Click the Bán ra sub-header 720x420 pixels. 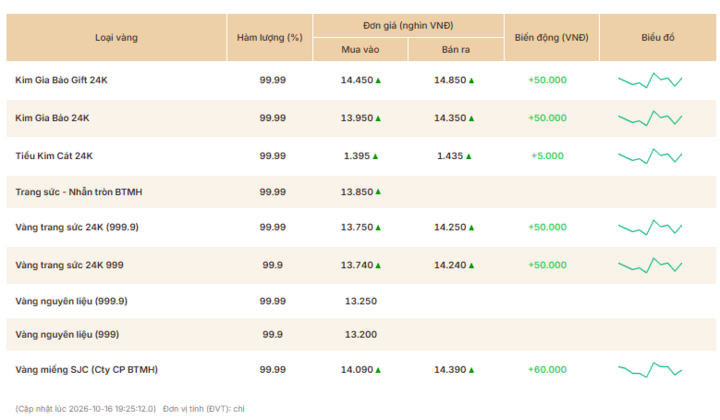point(456,50)
